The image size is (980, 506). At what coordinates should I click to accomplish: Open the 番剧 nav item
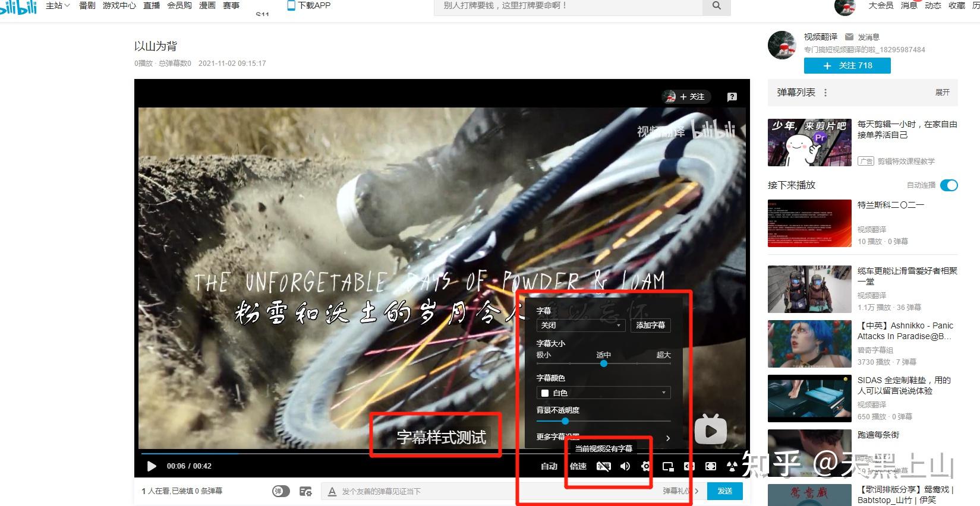pyautogui.click(x=87, y=5)
